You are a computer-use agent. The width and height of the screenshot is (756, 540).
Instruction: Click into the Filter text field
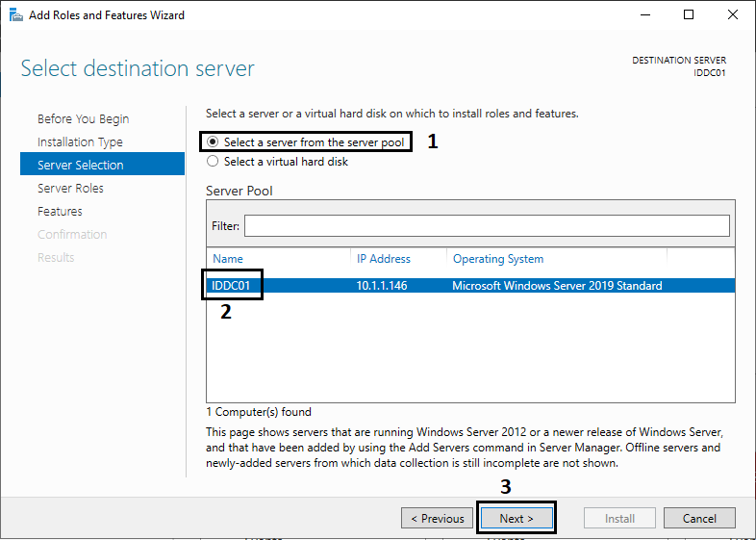pyautogui.click(x=487, y=226)
